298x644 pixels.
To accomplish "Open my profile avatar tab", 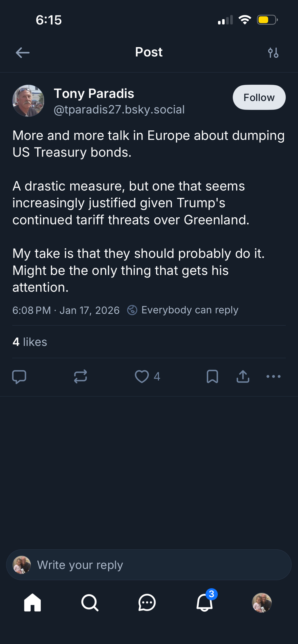I will (x=262, y=602).
